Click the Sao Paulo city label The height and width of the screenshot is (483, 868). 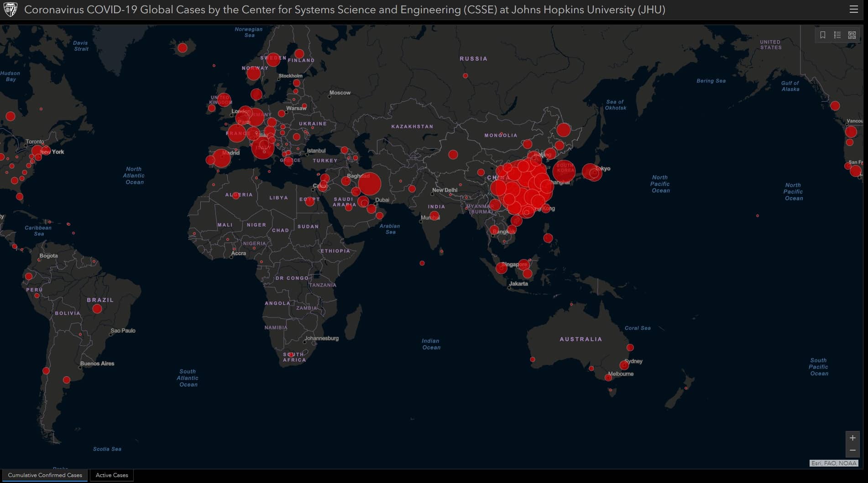(123, 331)
